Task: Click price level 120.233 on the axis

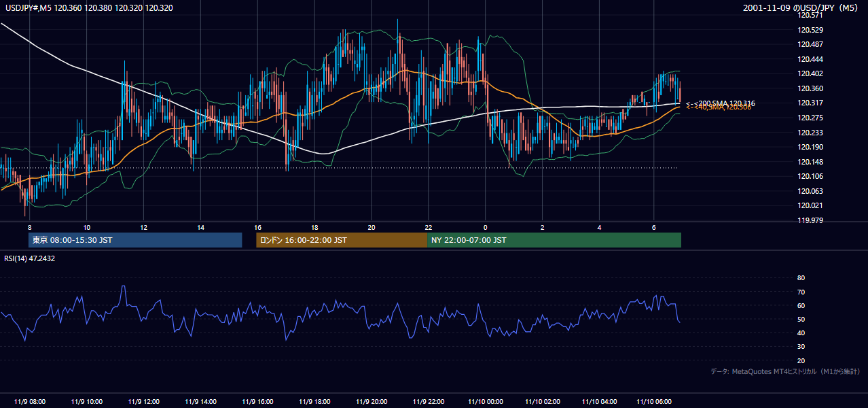Action: 810,133
